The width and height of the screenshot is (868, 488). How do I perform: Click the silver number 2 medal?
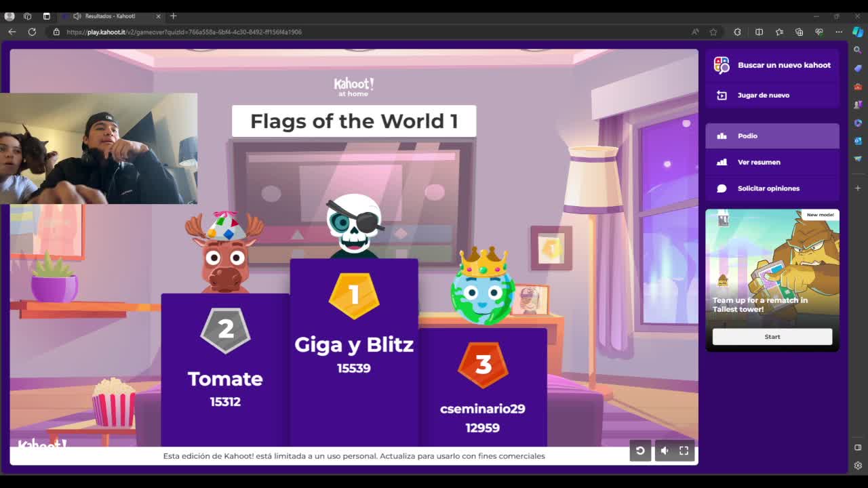[x=225, y=330]
